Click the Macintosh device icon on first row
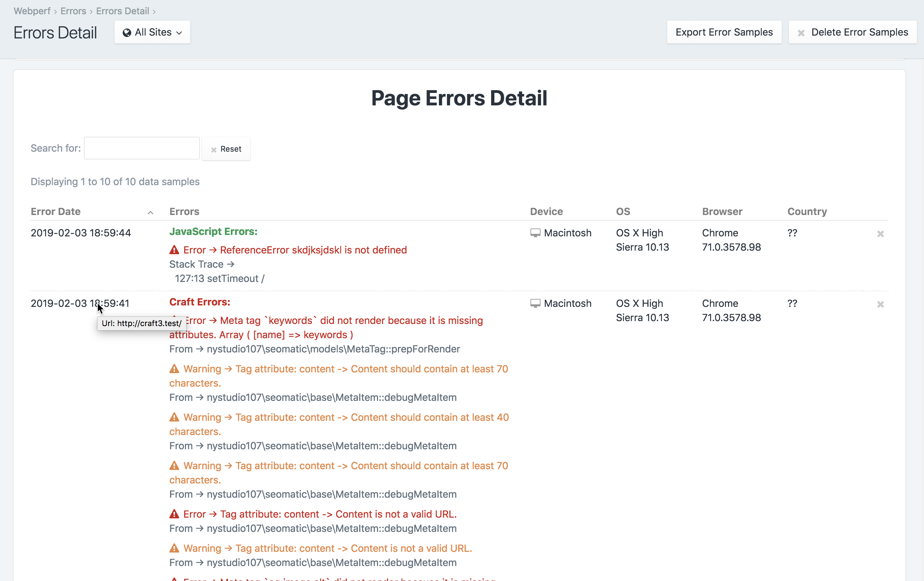The width and height of the screenshot is (924, 581). click(x=535, y=233)
